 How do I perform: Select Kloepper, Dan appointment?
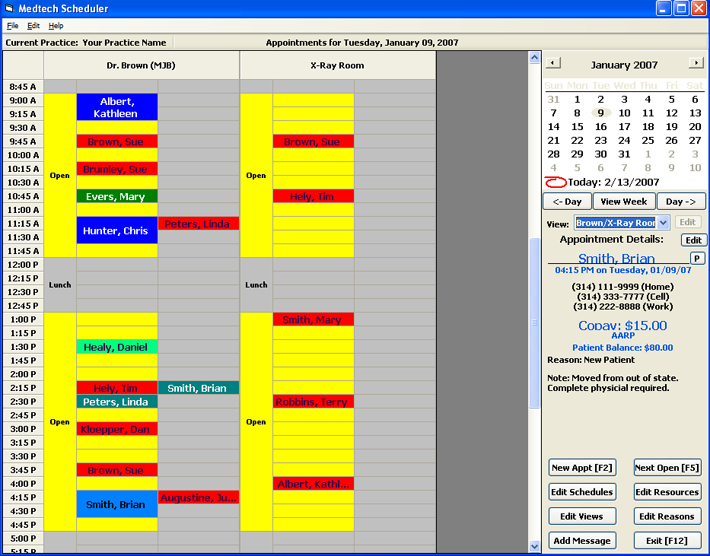(117, 429)
